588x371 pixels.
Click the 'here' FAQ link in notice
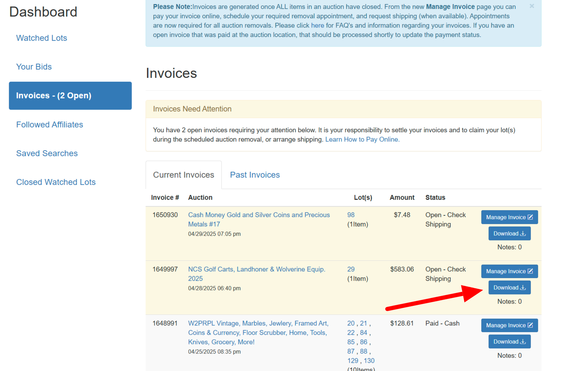[x=317, y=26]
